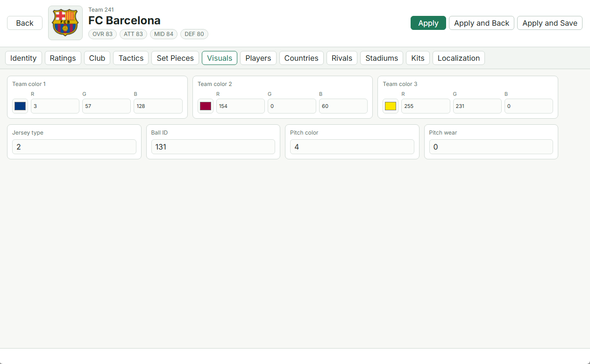This screenshot has width=590, height=364.
Task: Focus the Pitch color input field
Action: (x=352, y=147)
